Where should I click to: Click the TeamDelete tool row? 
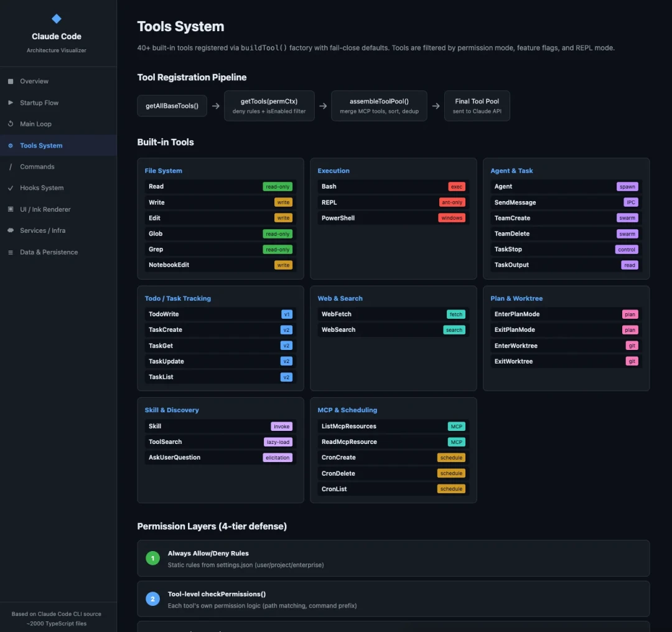566,233
